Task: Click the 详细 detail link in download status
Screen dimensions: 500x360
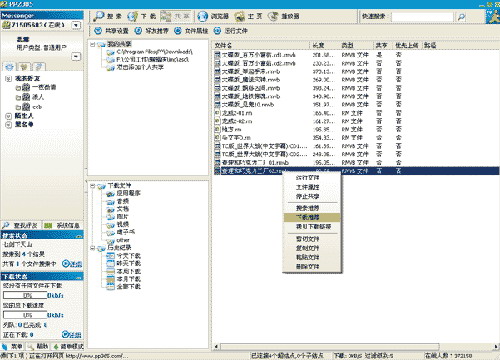Action: [72, 334]
